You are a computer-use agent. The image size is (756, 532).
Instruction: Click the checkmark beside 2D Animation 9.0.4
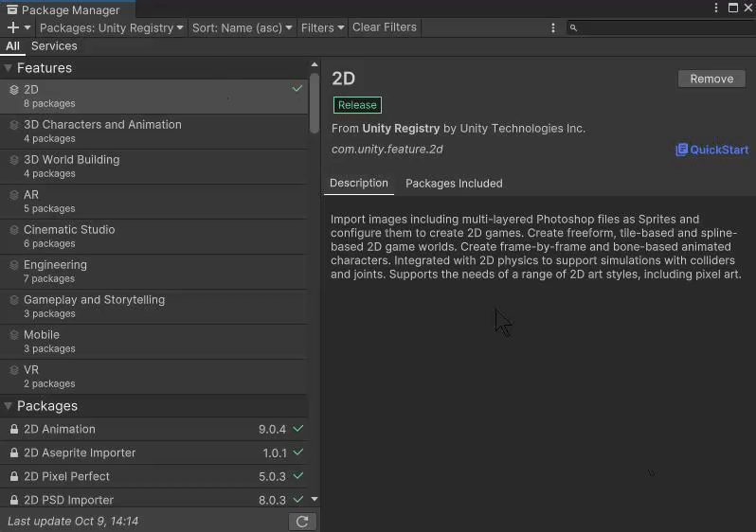click(x=298, y=429)
